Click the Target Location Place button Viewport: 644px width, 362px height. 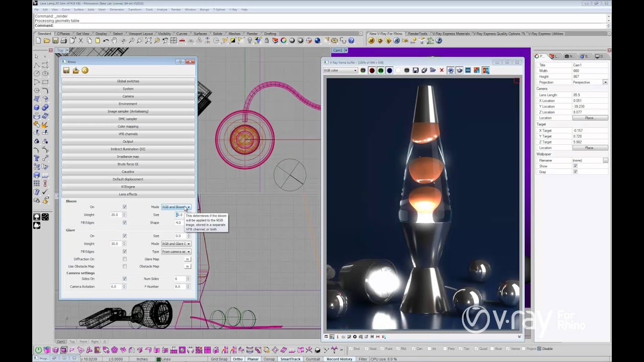click(x=590, y=148)
